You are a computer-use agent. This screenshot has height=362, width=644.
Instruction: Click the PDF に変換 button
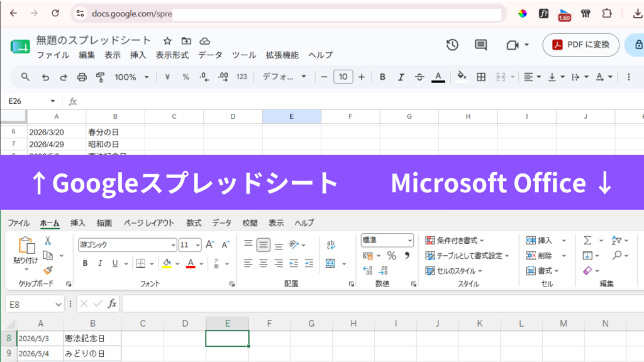tap(580, 45)
